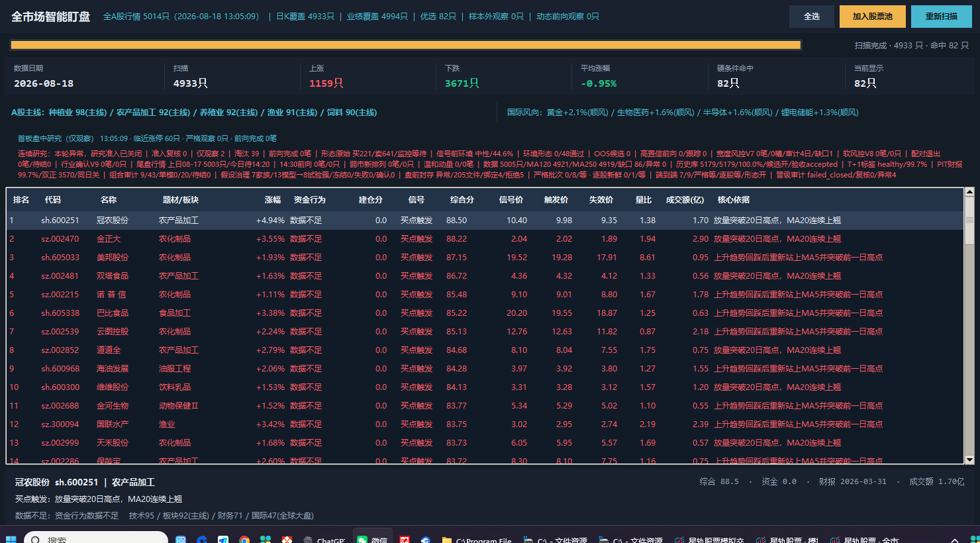Click the table scrollbar up arrow

coord(969,192)
